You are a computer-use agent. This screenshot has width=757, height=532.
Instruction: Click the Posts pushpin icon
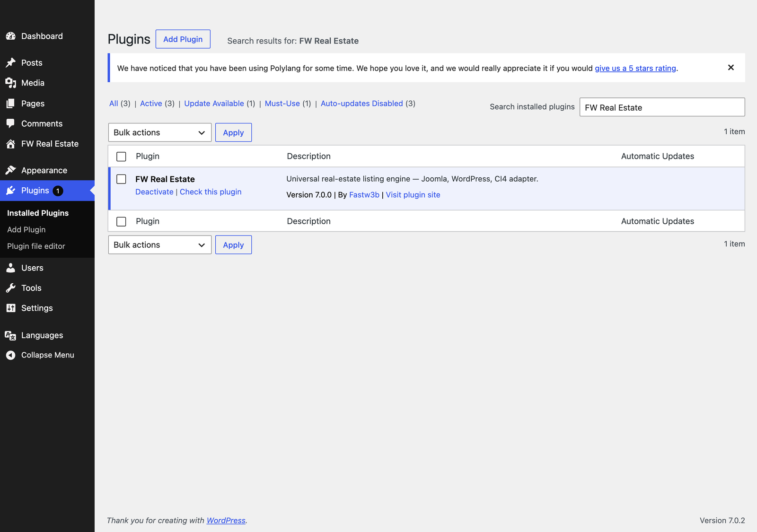tap(11, 62)
